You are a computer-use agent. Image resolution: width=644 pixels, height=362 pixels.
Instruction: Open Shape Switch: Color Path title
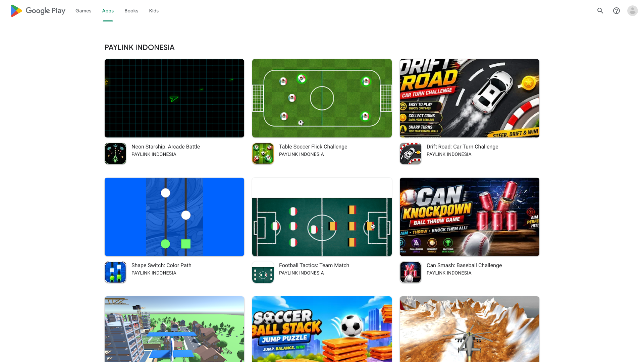(x=161, y=265)
